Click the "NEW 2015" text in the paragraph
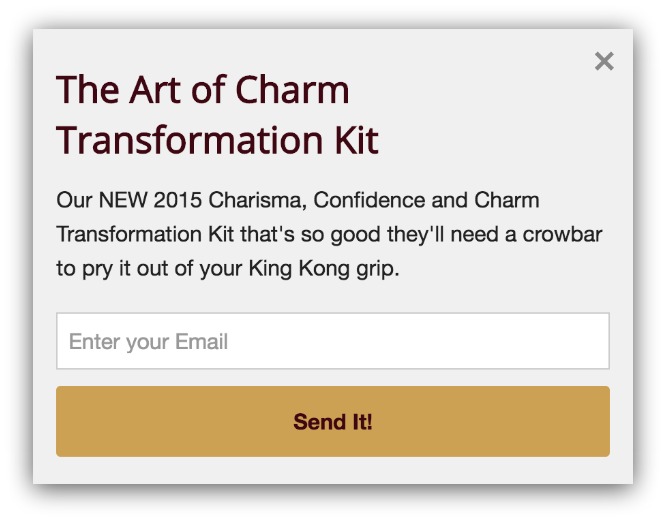This screenshot has height=521, width=666. (150, 200)
